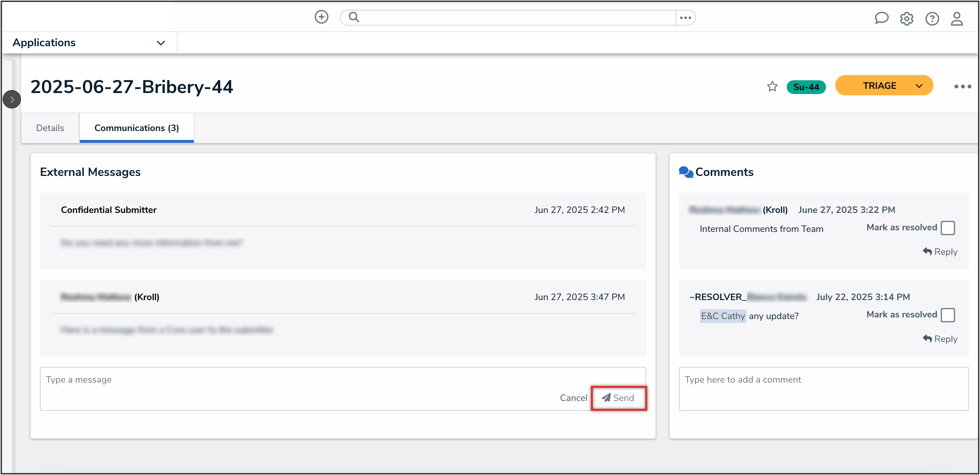Send the external message
980x475 pixels.
click(618, 398)
